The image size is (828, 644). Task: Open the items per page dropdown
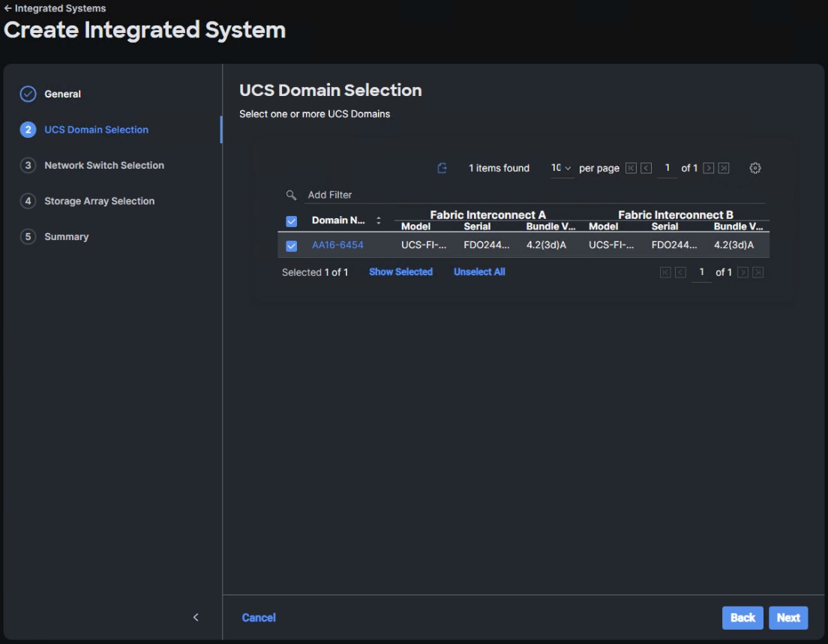pyautogui.click(x=562, y=169)
